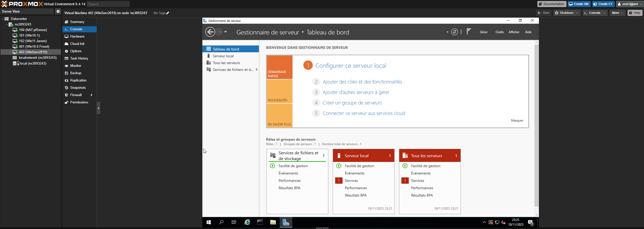Screen dimensions: 644x229
Task: Open the Proxmox Server View settings gear
Action: click(x=58, y=11)
